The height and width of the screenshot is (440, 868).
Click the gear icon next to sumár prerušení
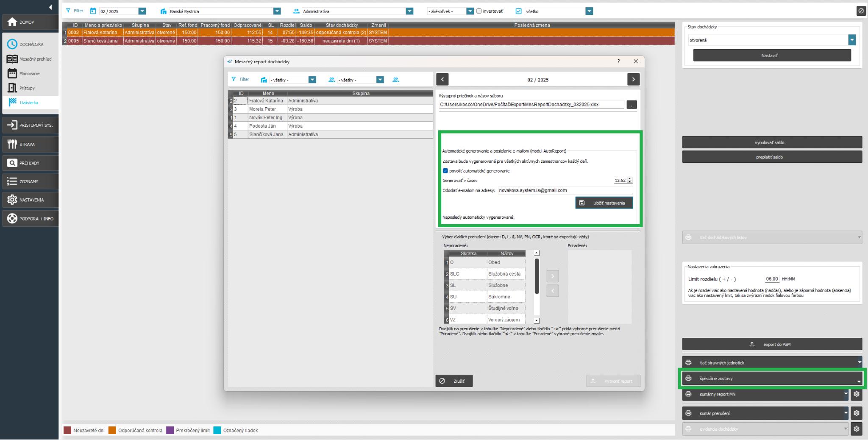[857, 413]
